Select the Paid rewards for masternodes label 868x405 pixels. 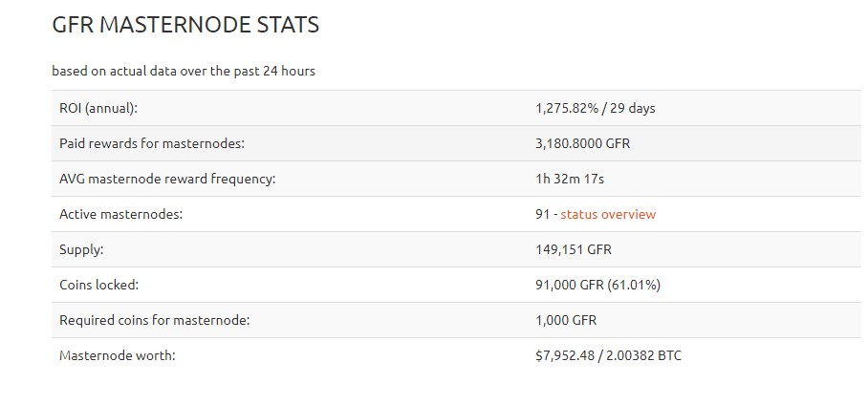coord(152,143)
